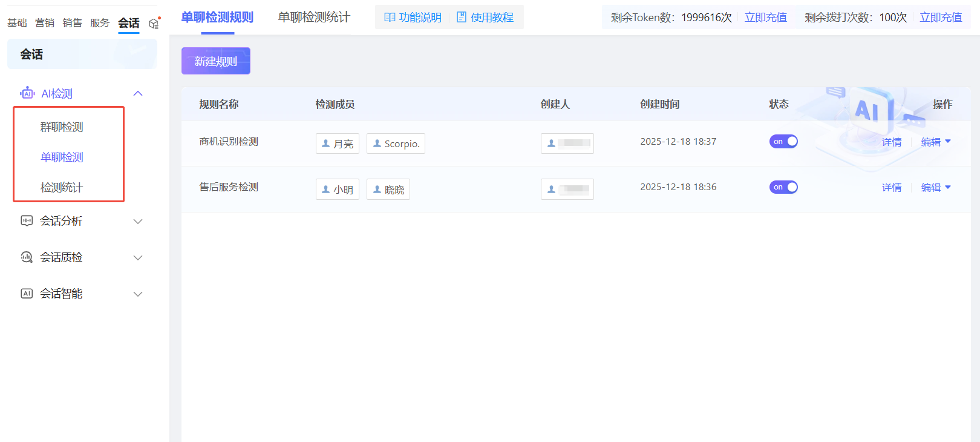Open the 群聊检测 sidebar menu item
The height and width of the screenshot is (442, 980).
click(62, 127)
